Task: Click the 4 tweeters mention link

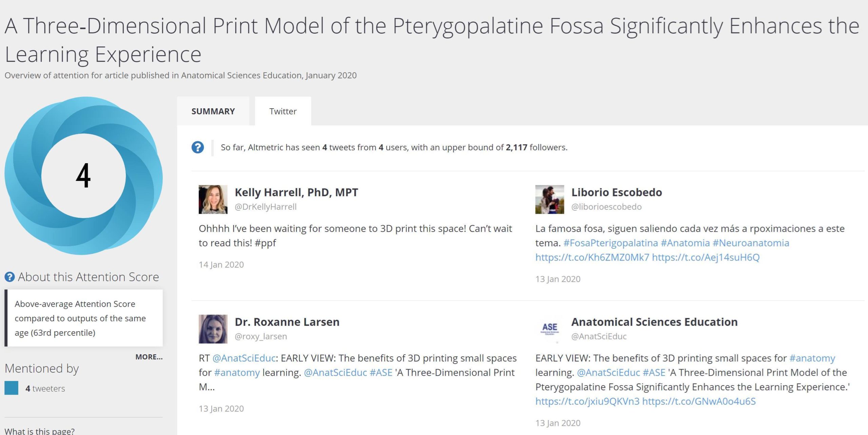Action: pyautogui.click(x=45, y=389)
